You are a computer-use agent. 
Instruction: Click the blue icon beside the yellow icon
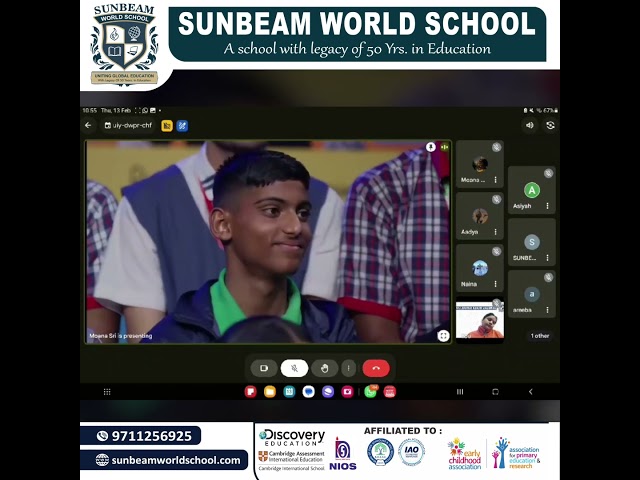182,126
